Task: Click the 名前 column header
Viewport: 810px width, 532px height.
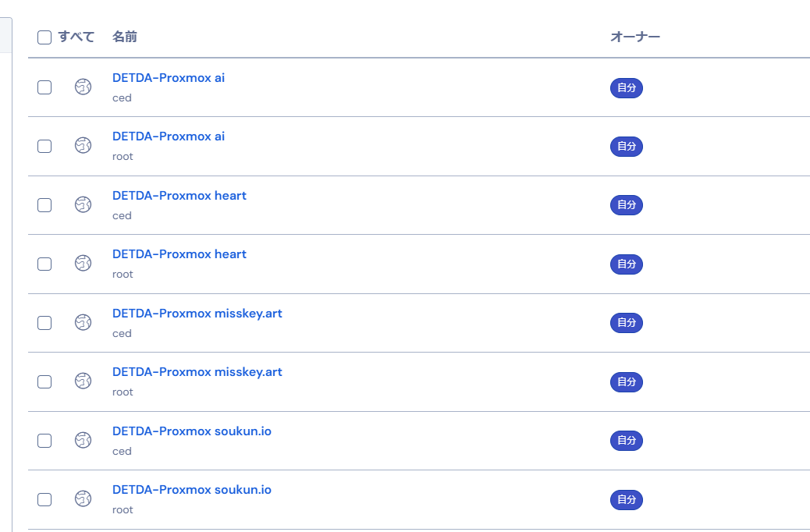Action: coord(125,37)
